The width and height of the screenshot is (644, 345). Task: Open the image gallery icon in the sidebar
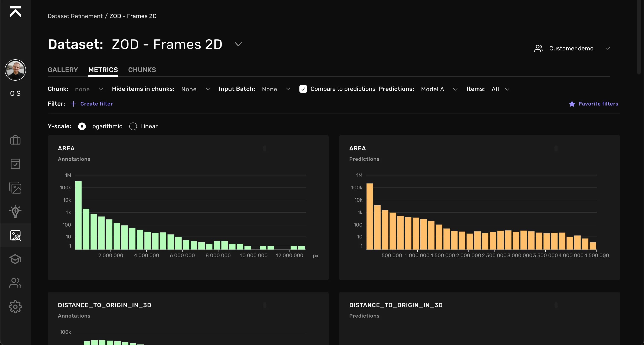pos(15,187)
